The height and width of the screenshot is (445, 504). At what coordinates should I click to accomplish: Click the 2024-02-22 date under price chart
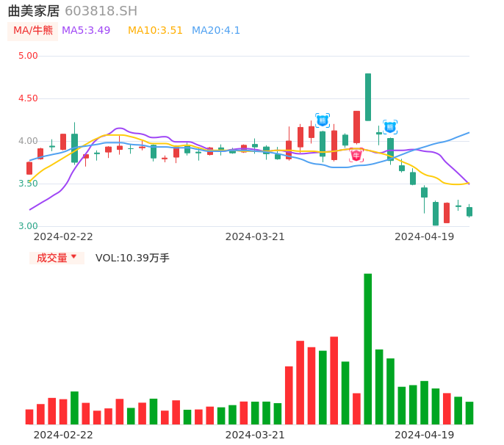[63, 236]
